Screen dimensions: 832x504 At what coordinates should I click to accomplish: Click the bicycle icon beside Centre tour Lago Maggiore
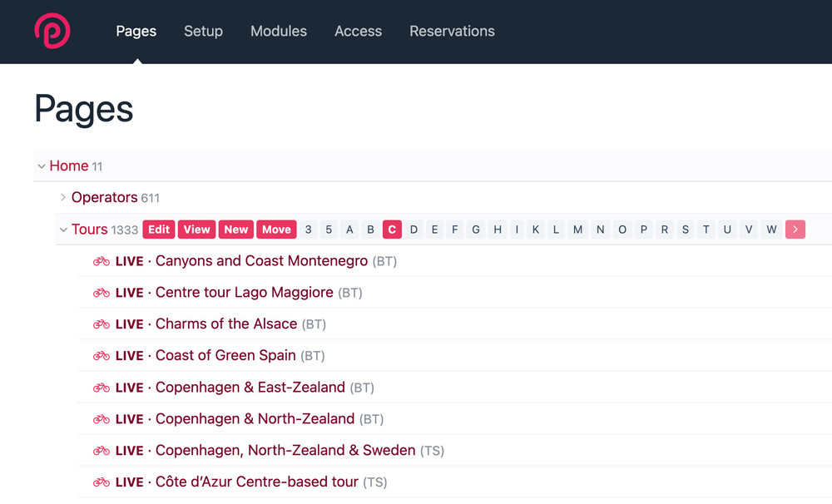tap(102, 293)
